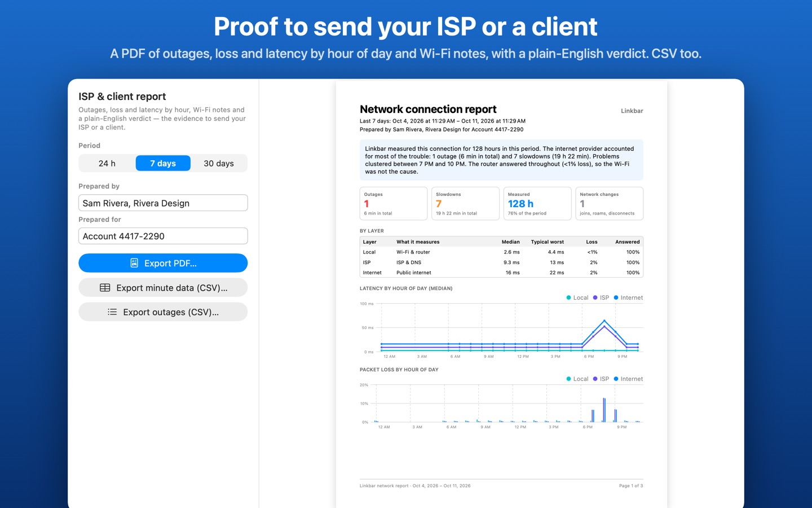Click the '9.3 ms' ISP median value
Viewport: 812px width, 508px height.
(511, 262)
